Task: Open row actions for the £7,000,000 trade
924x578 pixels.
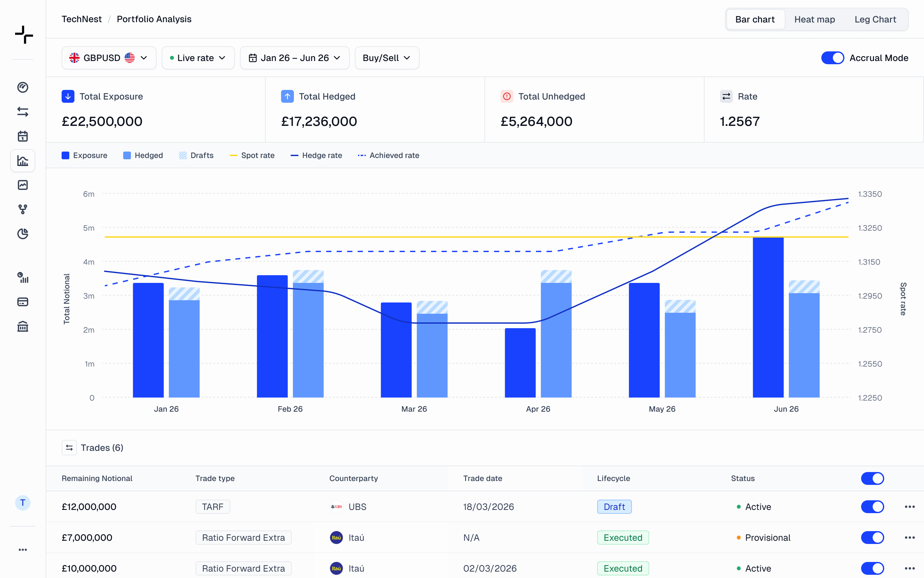Action: [910, 538]
